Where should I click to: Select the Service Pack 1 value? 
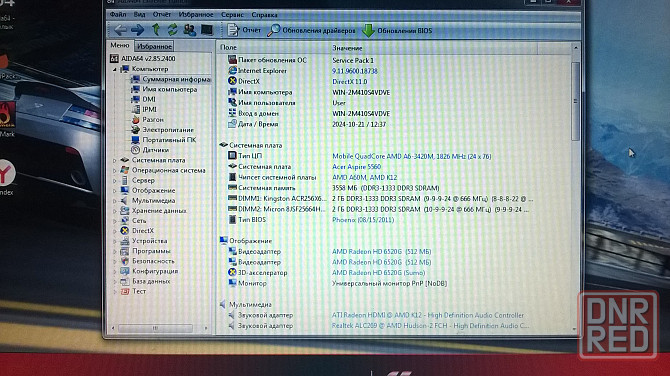tap(353, 61)
